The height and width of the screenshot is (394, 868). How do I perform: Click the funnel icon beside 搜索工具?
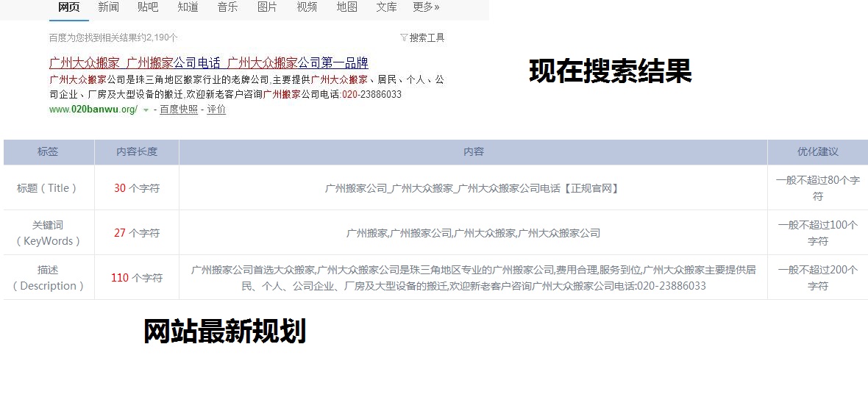(x=404, y=37)
